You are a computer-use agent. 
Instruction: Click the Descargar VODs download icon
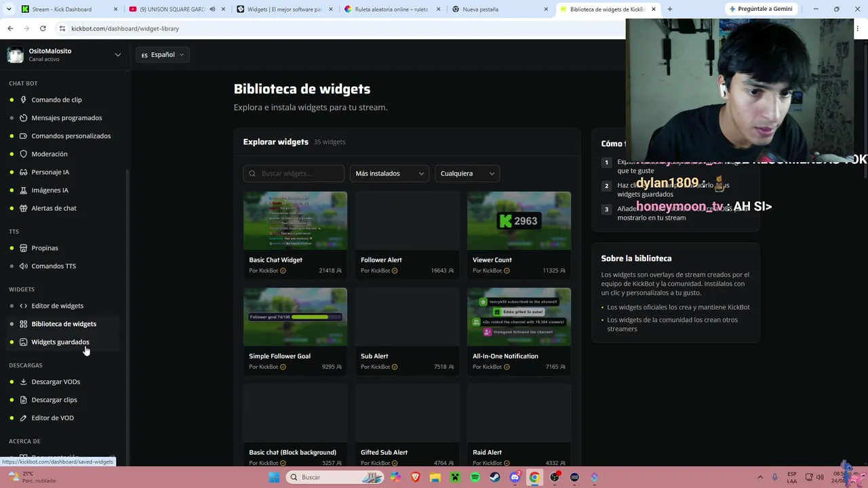click(x=23, y=382)
